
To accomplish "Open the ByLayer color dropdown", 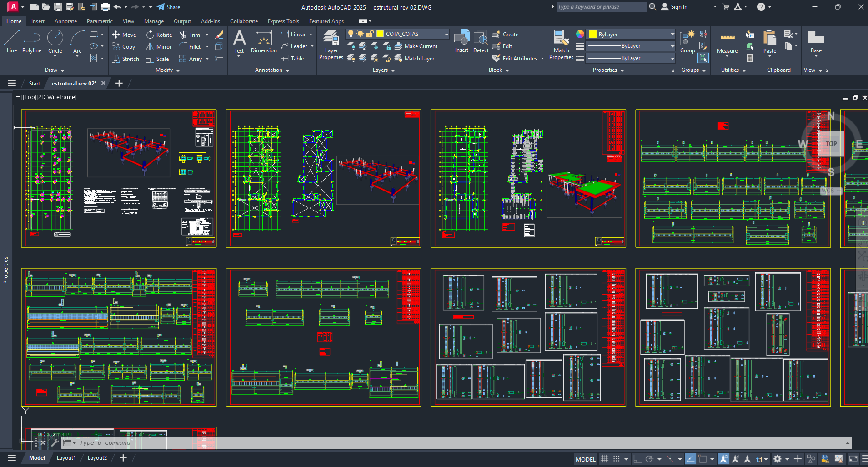I will point(673,34).
